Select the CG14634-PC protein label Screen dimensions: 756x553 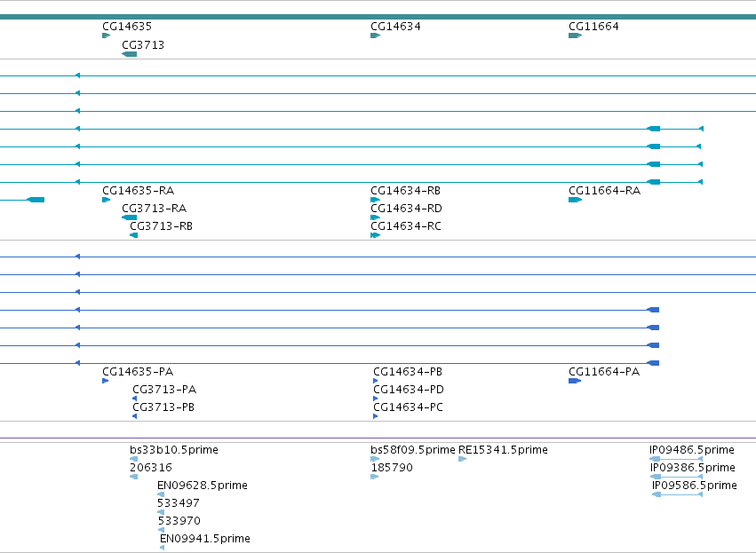[408, 407]
